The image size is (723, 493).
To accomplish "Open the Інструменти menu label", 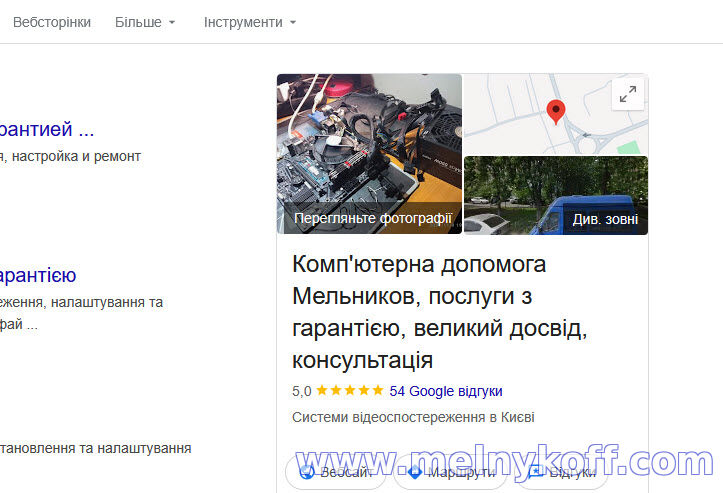I will (243, 22).
